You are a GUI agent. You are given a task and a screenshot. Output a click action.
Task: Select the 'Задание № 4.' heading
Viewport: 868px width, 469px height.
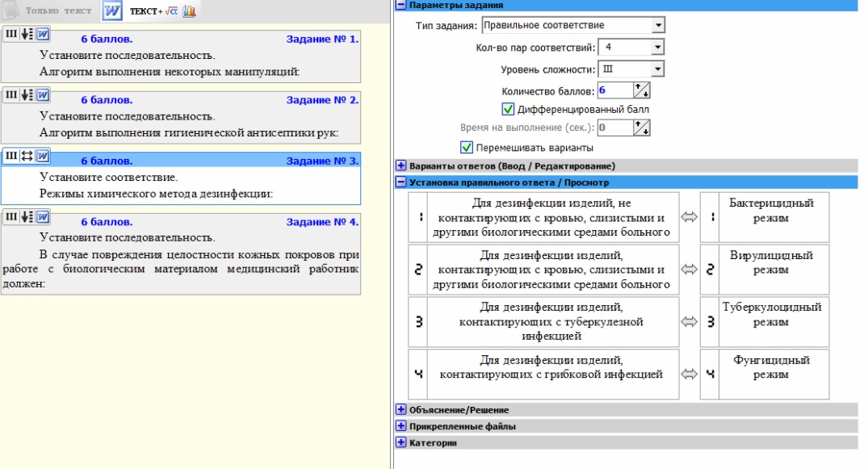tap(322, 221)
